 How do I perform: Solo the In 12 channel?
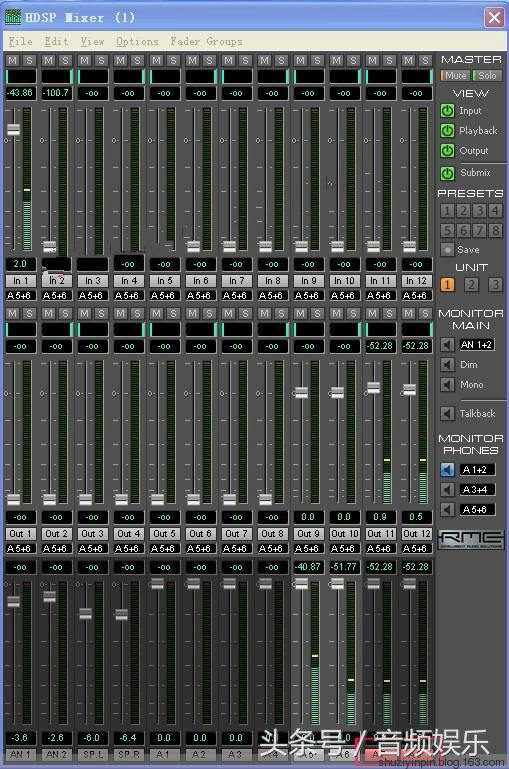(425, 60)
